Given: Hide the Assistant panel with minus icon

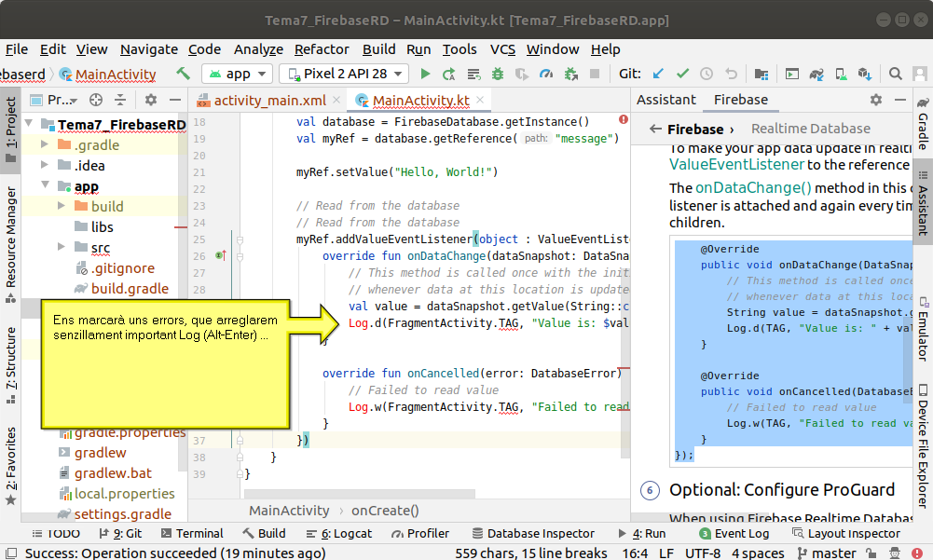Looking at the screenshot, I should click(900, 100).
